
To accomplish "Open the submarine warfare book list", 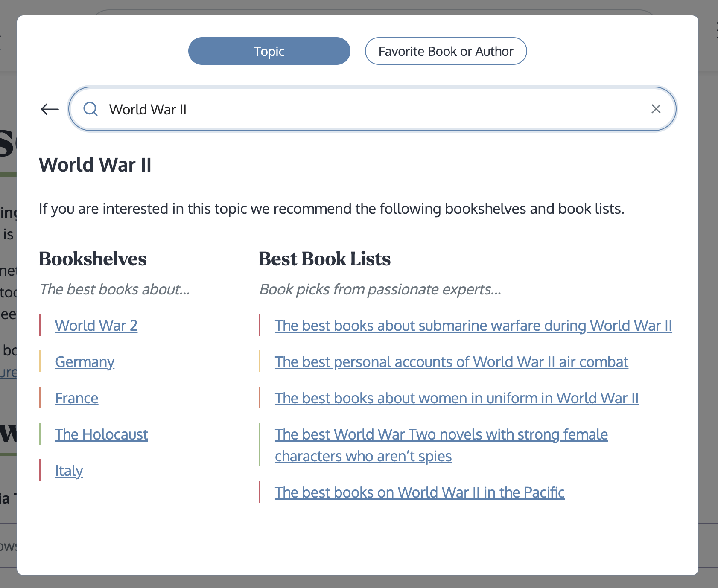I will 473,326.
